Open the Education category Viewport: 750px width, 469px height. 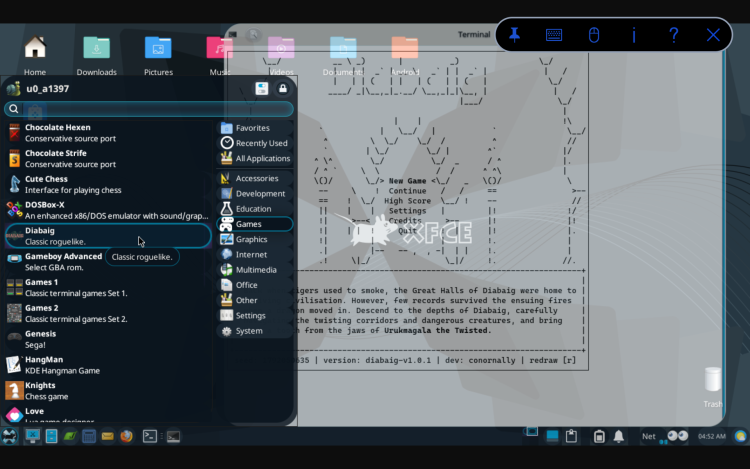[255, 209]
